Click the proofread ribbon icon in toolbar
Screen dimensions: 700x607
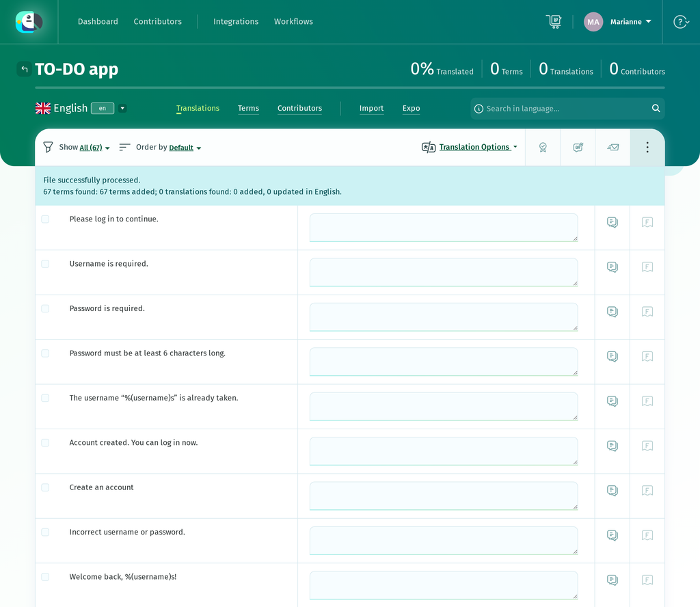[x=543, y=147]
